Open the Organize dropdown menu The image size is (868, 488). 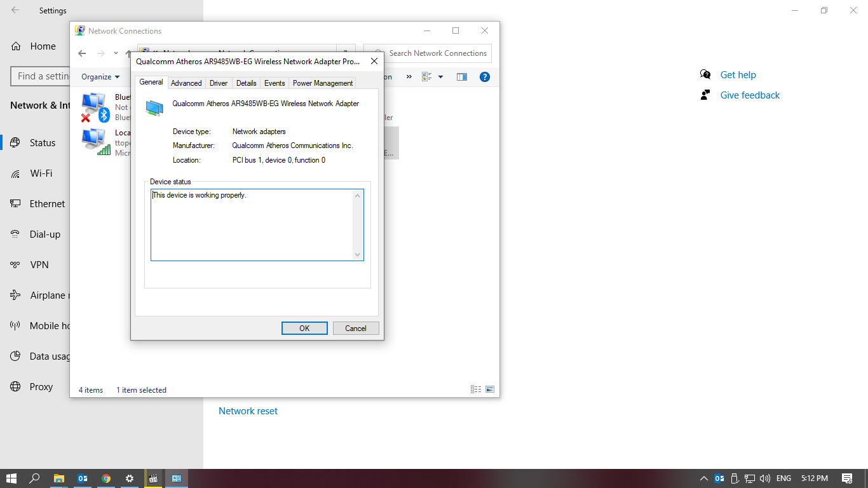pyautogui.click(x=100, y=77)
